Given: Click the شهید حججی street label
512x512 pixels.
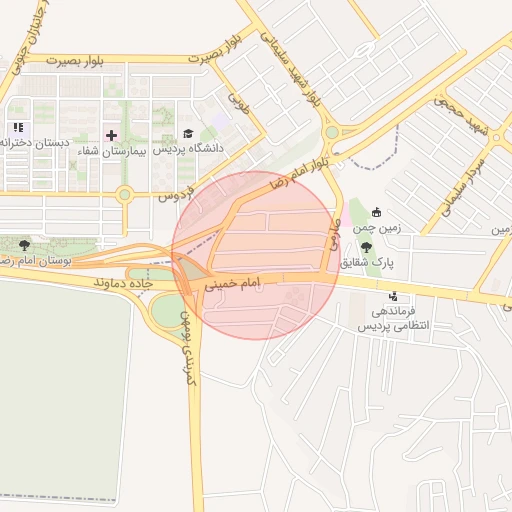Looking at the screenshot, I should point(461,115).
